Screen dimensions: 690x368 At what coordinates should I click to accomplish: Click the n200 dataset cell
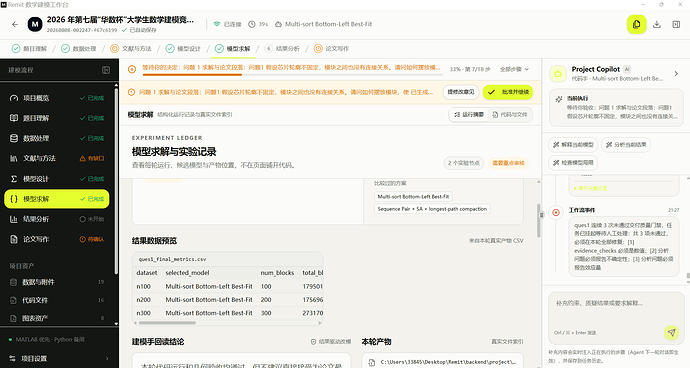tap(143, 300)
